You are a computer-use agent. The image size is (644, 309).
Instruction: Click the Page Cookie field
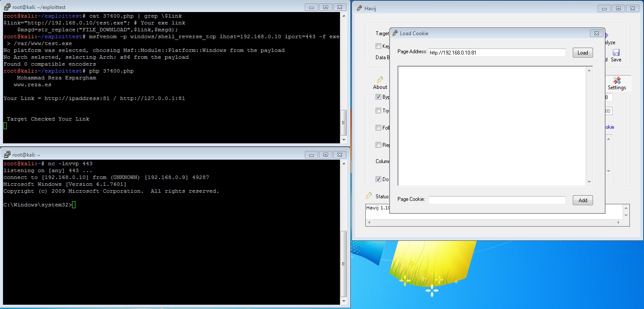tap(497, 200)
